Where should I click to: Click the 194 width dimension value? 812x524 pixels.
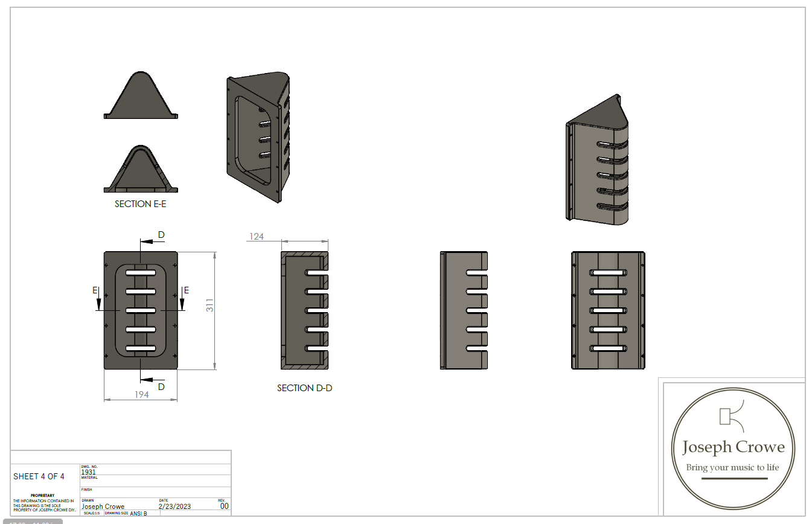(x=141, y=394)
